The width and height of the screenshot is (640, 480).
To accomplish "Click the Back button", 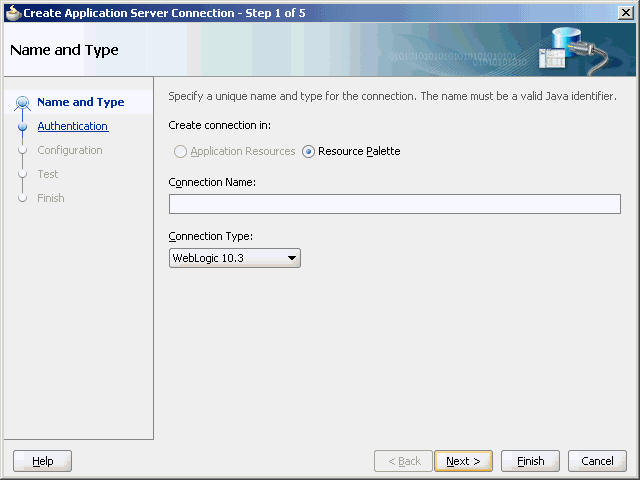I will pos(403,461).
